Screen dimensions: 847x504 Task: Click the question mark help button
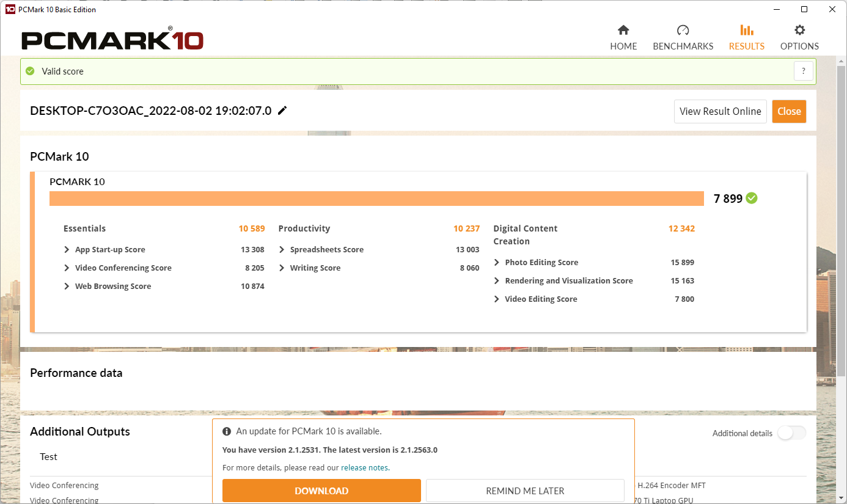(804, 71)
